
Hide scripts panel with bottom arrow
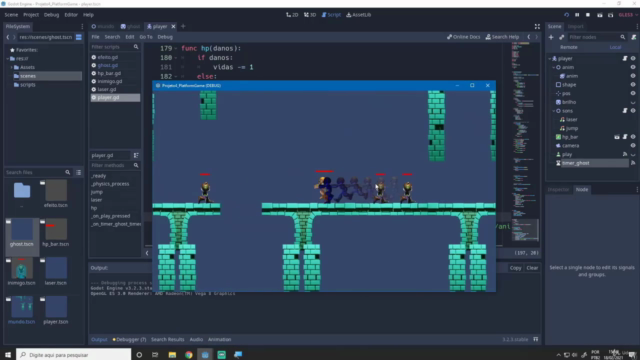[147, 253]
